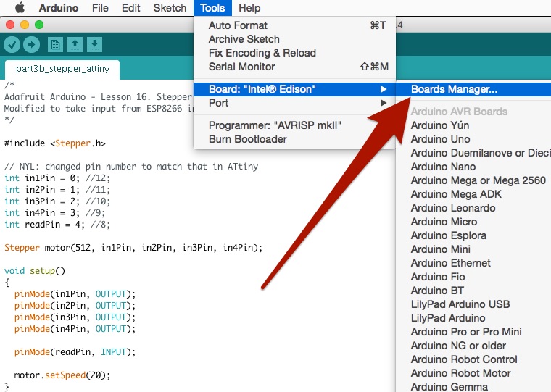Click the "int in1Pin = 0;" line
Image resolution: width=551 pixels, height=392 pixels.
[57, 178]
